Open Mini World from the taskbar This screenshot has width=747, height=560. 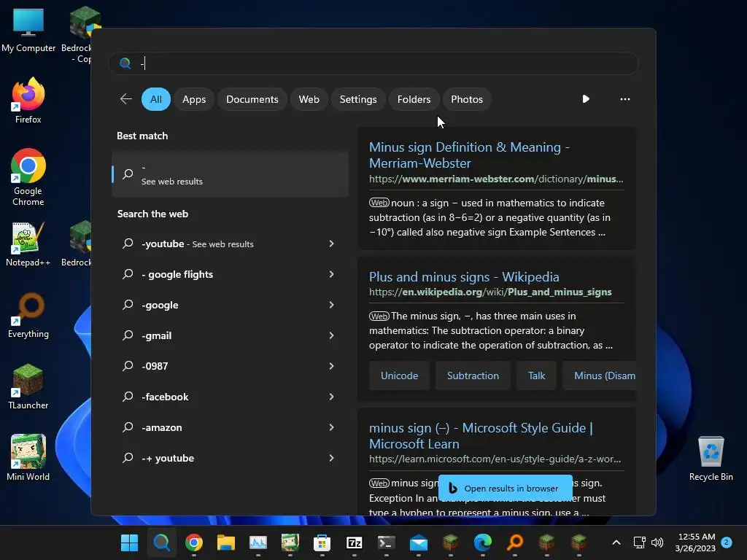290,542
